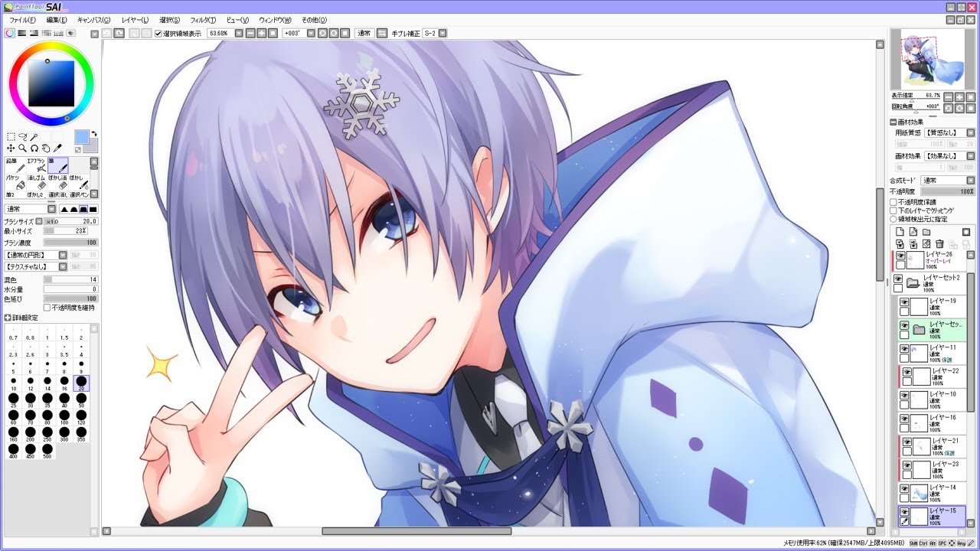Open キャンバス(C) menu
The height and width of the screenshot is (551, 980).
pos(93,19)
